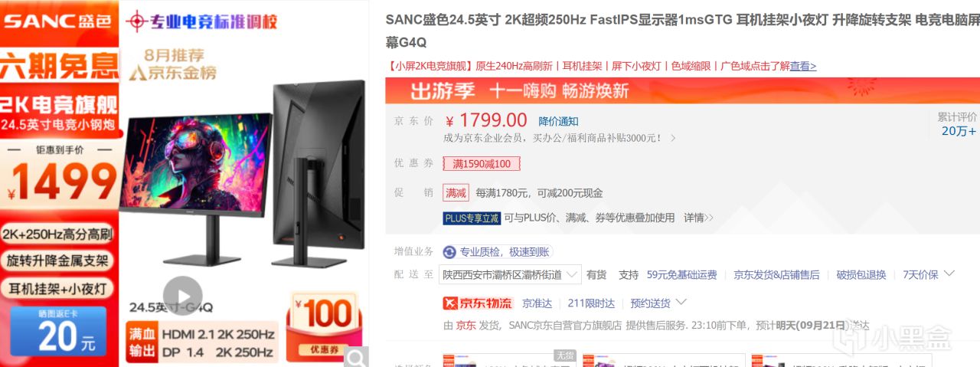Screen dimensions: 980x367
Task: Select the first product variant thumbnail
Action: [508, 360]
